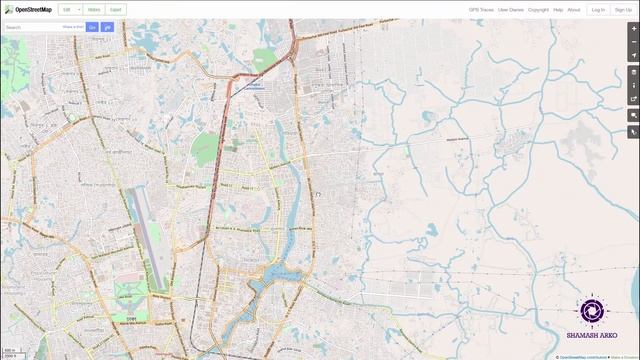Open the History tab
The height and width of the screenshot is (360, 640).
click(x=94, y=9)
